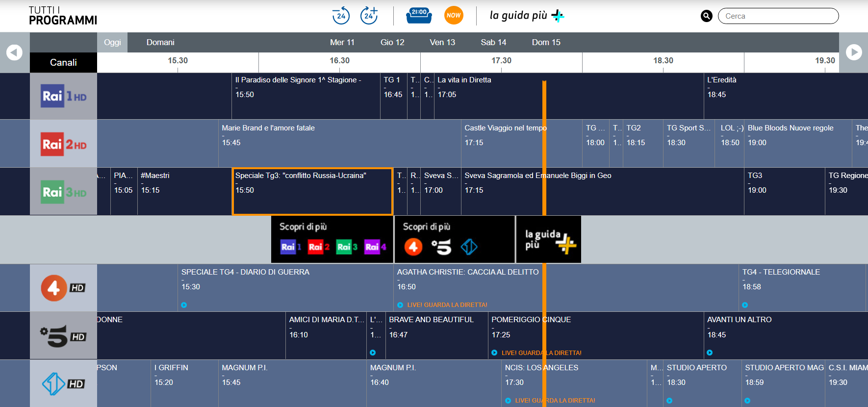This screenshot has width=868, height=407.
Task: Open Italia 1 HD channel logo
Action: click(x=64, y=383)
